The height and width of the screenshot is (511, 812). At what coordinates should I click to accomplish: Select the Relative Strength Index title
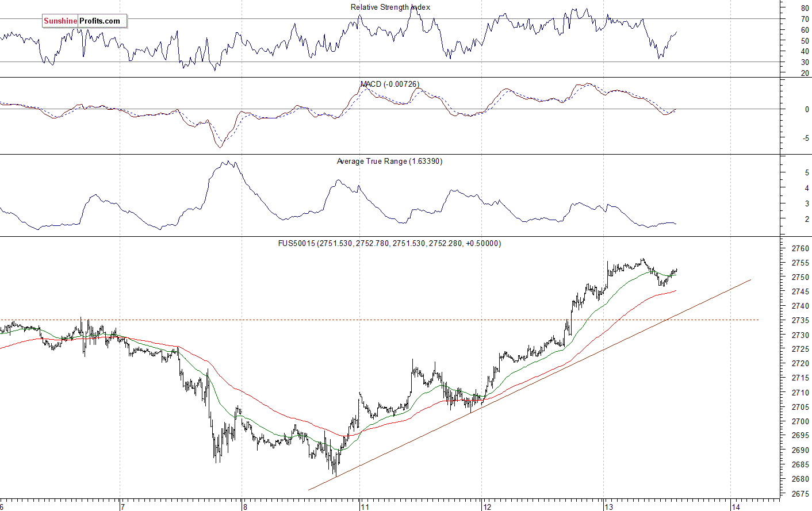coord(390,7)
